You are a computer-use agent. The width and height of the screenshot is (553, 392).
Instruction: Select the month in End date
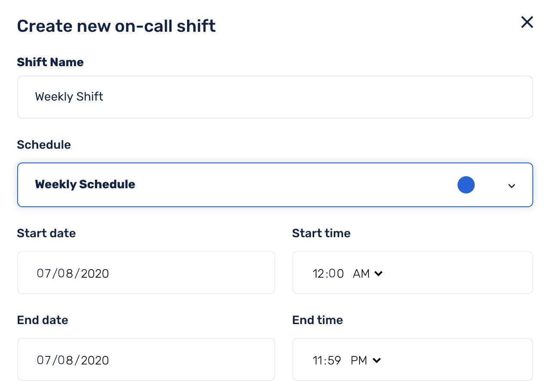click(x=44, y=360)
